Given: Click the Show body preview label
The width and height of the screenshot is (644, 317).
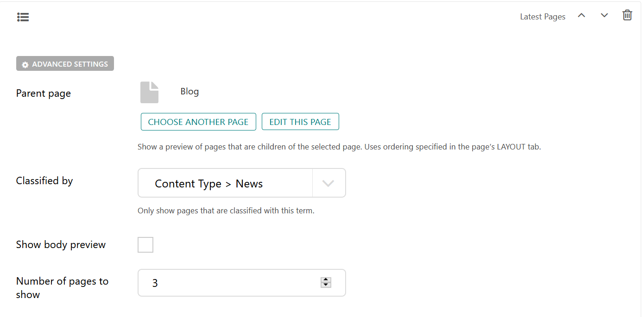Looking at the screenshot, I should 61,245.
